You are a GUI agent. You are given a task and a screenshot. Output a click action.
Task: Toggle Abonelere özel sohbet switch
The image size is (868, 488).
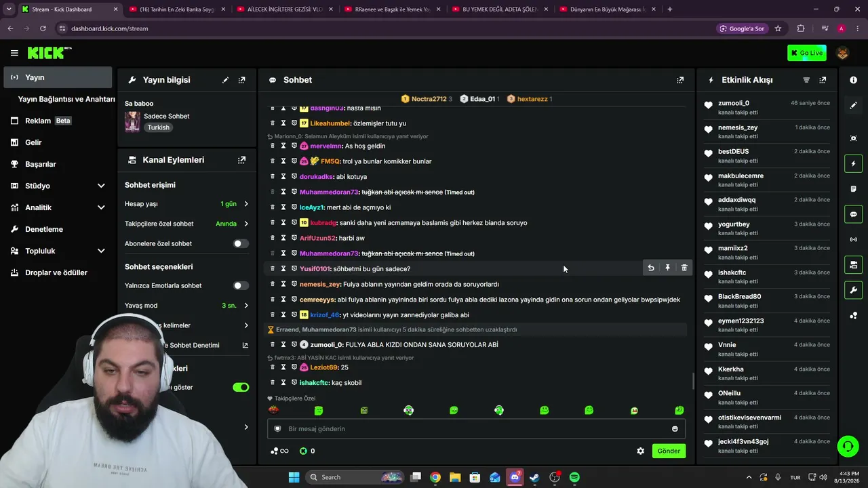pos(241,243)
